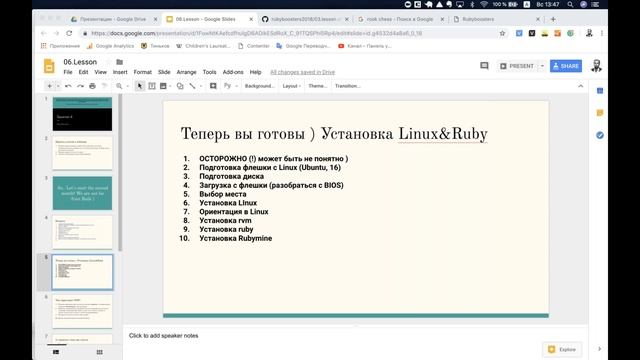Switch to grid view icon
The image size is (640, 360).
pos(100,352)
